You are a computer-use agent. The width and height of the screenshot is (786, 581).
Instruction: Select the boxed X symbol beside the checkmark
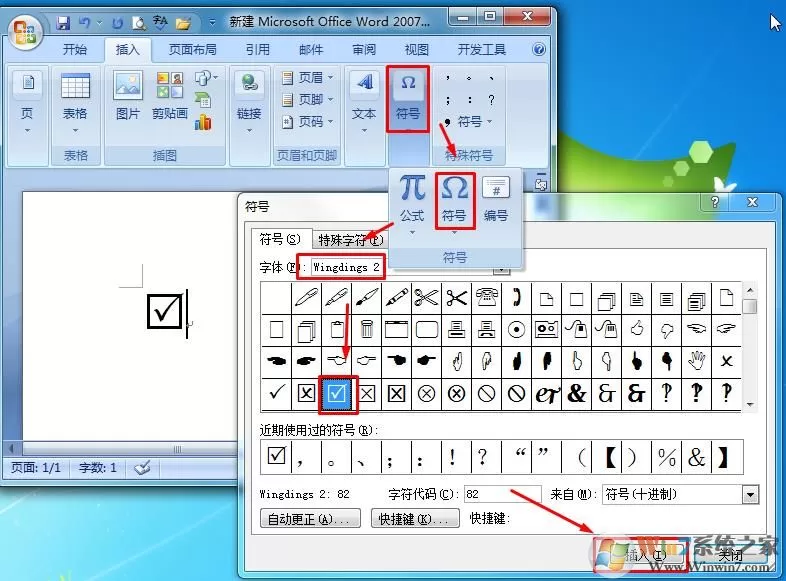tap(306, 394)
